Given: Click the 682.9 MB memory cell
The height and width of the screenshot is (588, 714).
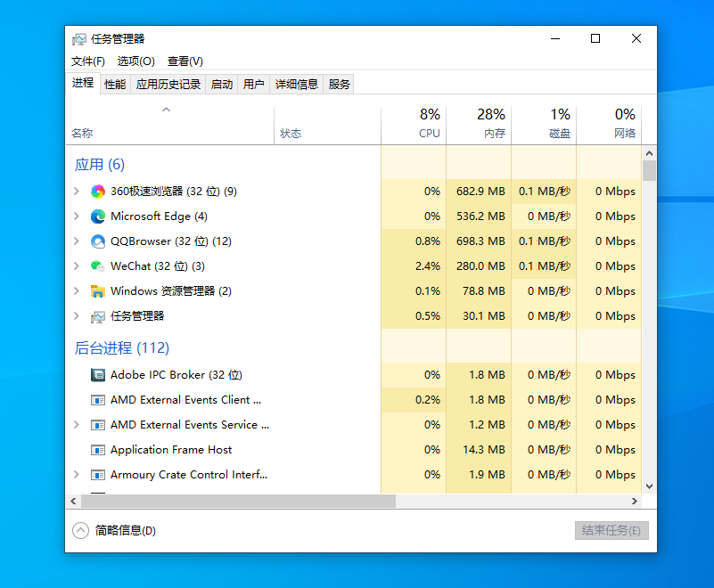Looking at the screenshot, I should point(479,192).
